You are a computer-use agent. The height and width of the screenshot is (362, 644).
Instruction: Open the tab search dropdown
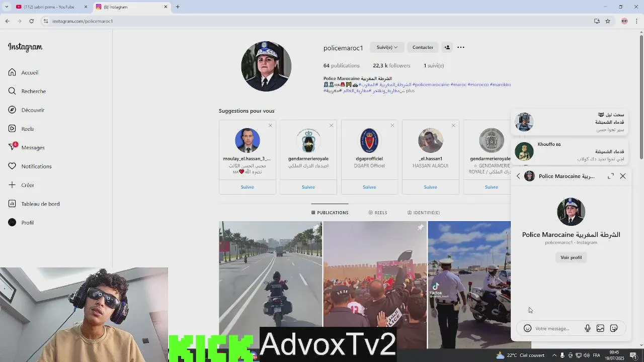(7, 7)
